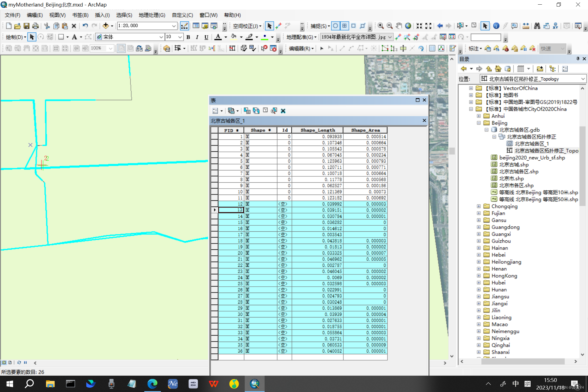Activate the Pan tool on the Tools toolbar
This screenshot has height=392, width=588.
tap(398, 26)
